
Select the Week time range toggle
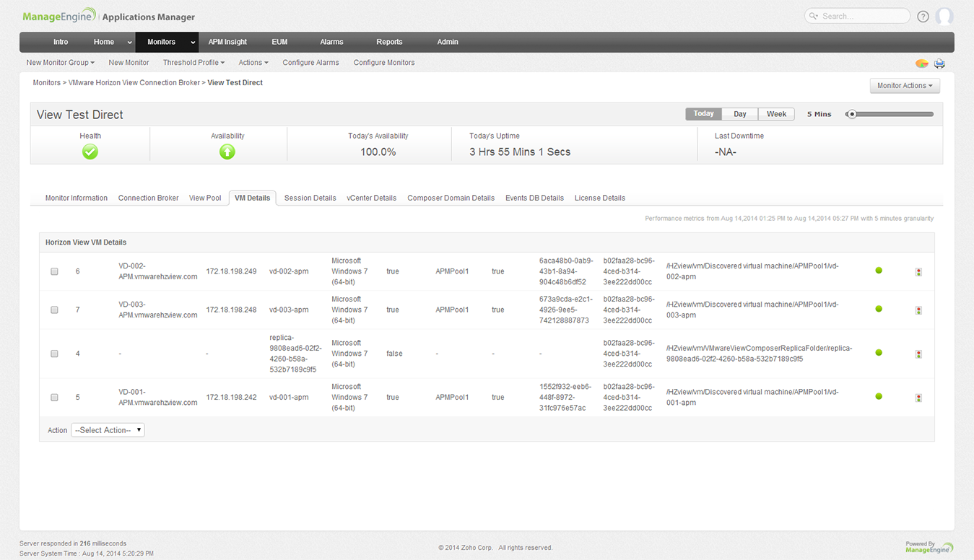coord(777,114)
